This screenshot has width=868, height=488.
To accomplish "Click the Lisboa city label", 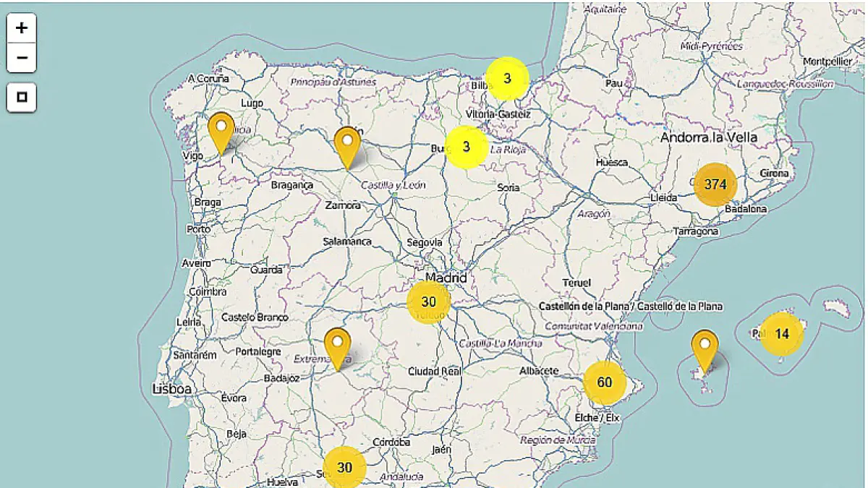I will tap(172, 389).
